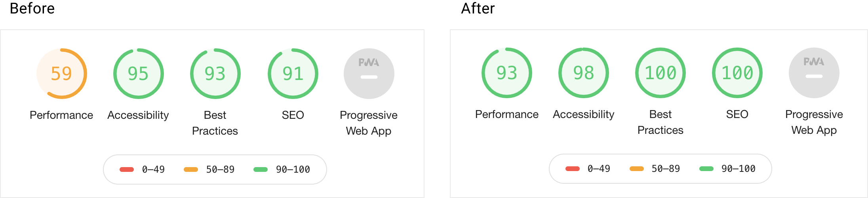Click the Accessibility label under score 95
Image resolution: width=868 pixels, height=198 pixels.
(138, 115)
